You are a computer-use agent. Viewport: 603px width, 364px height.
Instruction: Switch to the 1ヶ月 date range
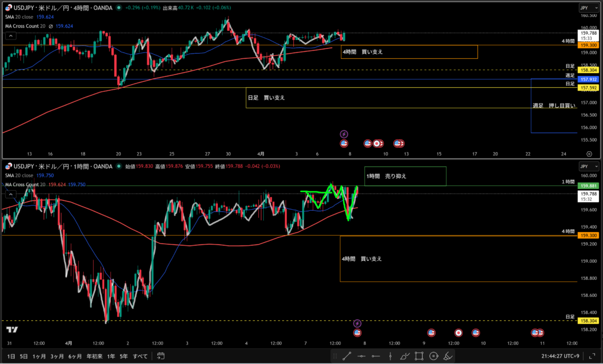tap(39, 356)
